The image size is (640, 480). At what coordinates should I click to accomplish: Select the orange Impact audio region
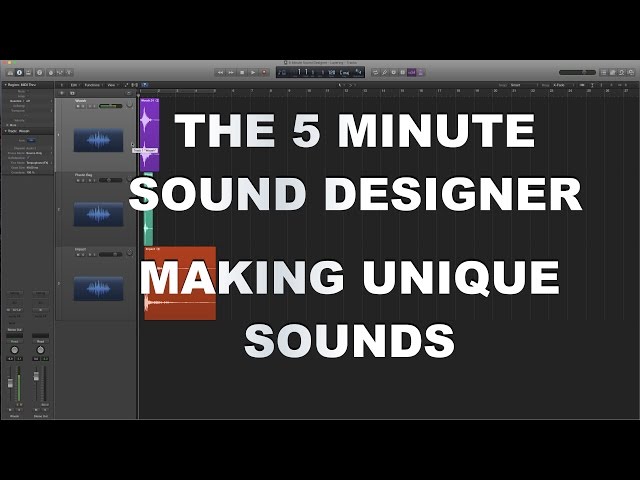180,283
